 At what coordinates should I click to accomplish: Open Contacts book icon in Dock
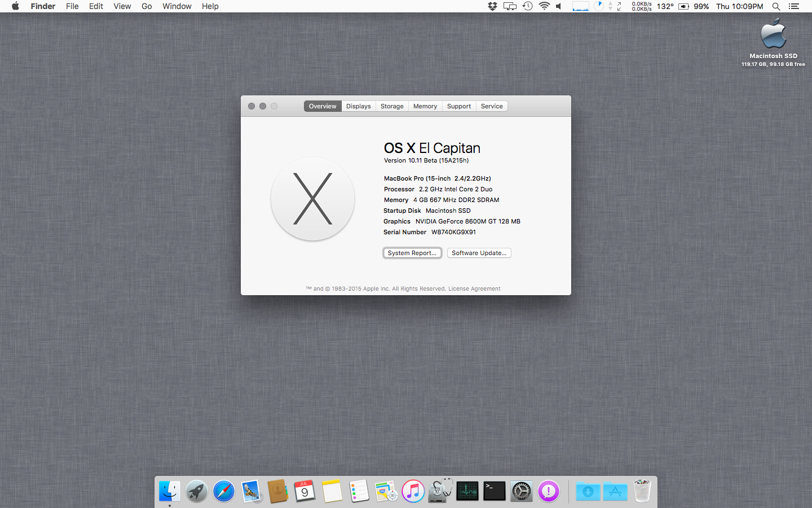click(277, 491)
